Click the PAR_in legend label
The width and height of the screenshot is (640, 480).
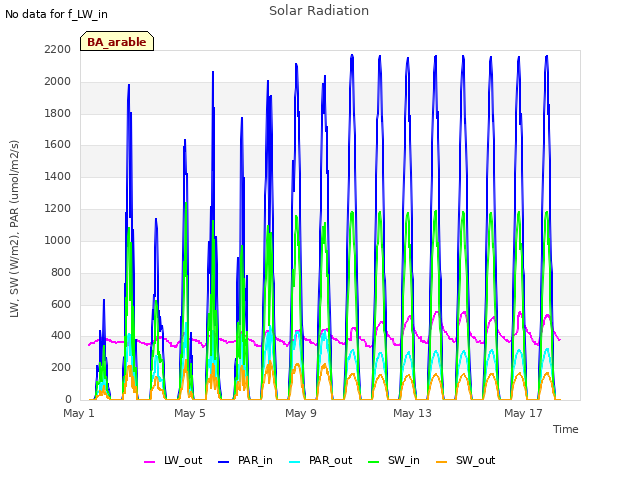click(x=255, y=461)
